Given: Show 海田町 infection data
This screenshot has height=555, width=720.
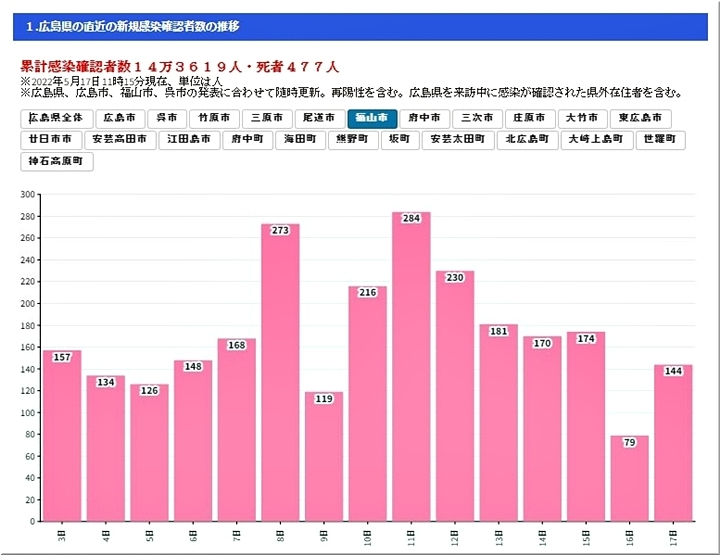Looking at the screenshot, I should [x=300, y=139].
